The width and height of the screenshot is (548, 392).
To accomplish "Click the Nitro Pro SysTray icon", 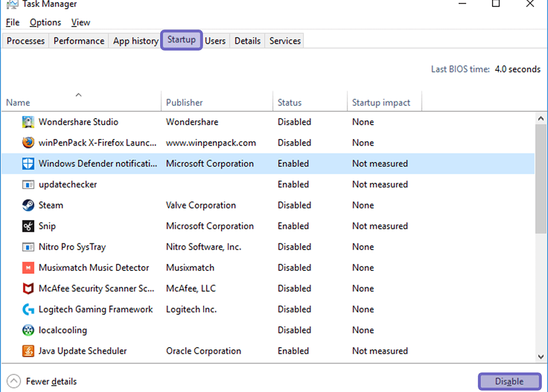I will point(28,247).
